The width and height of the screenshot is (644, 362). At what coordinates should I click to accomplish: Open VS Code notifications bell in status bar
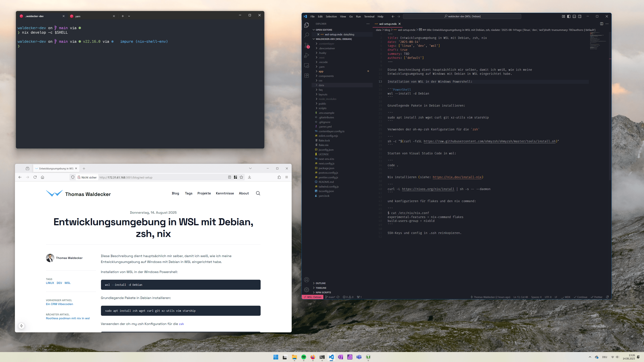click(607, 297)
